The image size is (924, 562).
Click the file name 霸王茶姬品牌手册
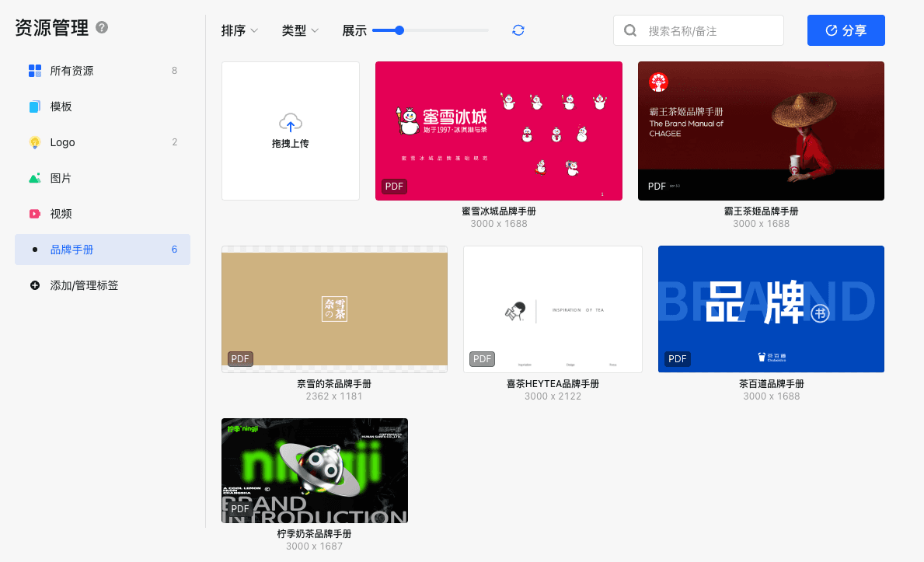point(762,211)
